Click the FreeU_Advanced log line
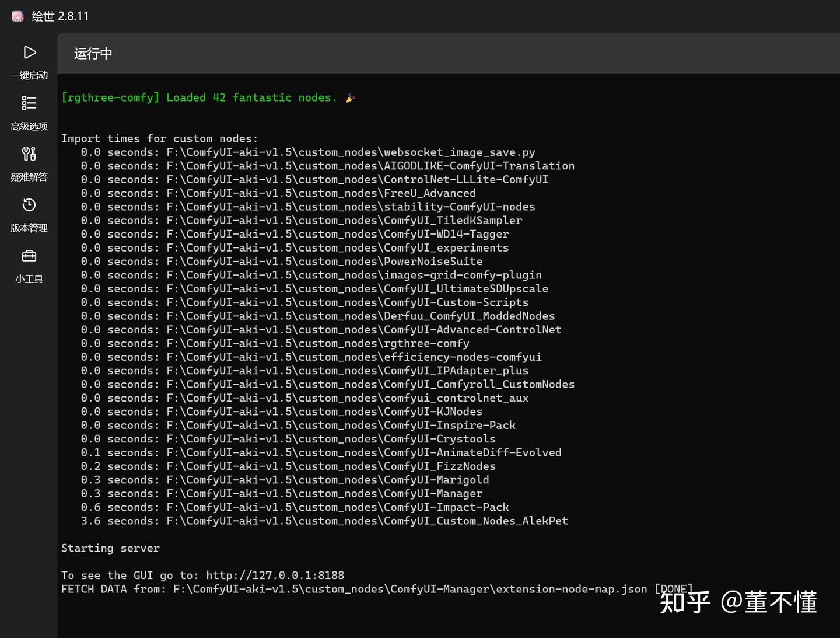The height and width of the screenshot is (638, 840). 278,193
